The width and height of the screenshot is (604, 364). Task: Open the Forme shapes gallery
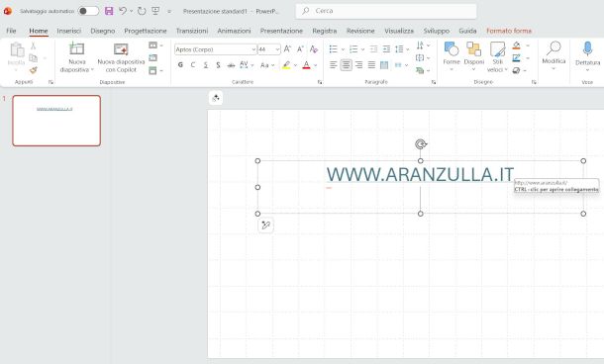point(452,56)
